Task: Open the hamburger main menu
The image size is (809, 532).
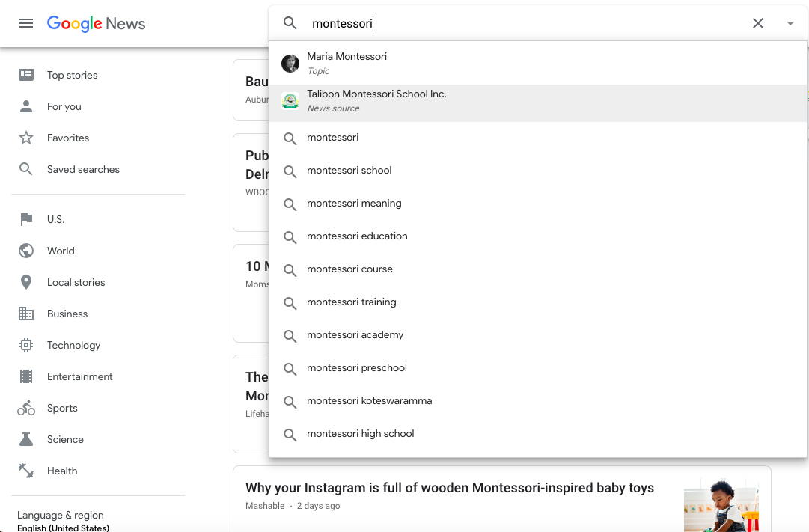Action: click(26, 23)
